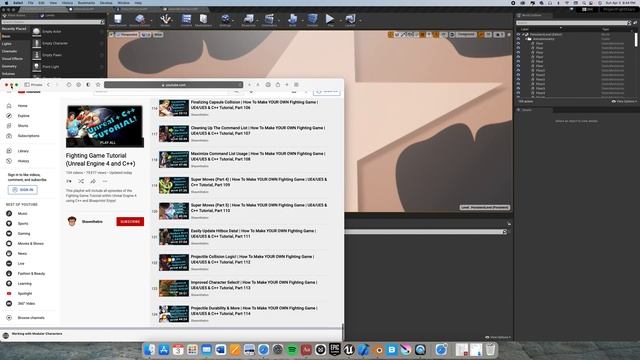Click the Source Control toolbar icon
Image resolution: width=640 pixels, height=360 pixels.
[140, 20]
